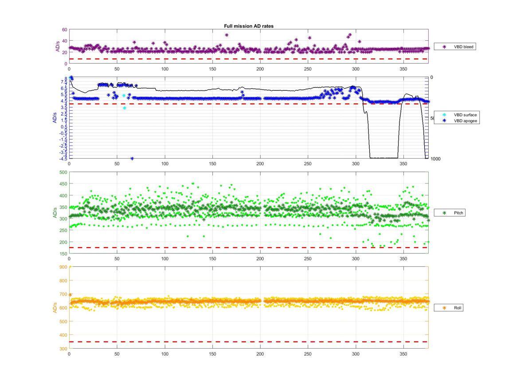Click the '60' tick on the purple axis
Screen dimensions: 532x392
point(64,30)
